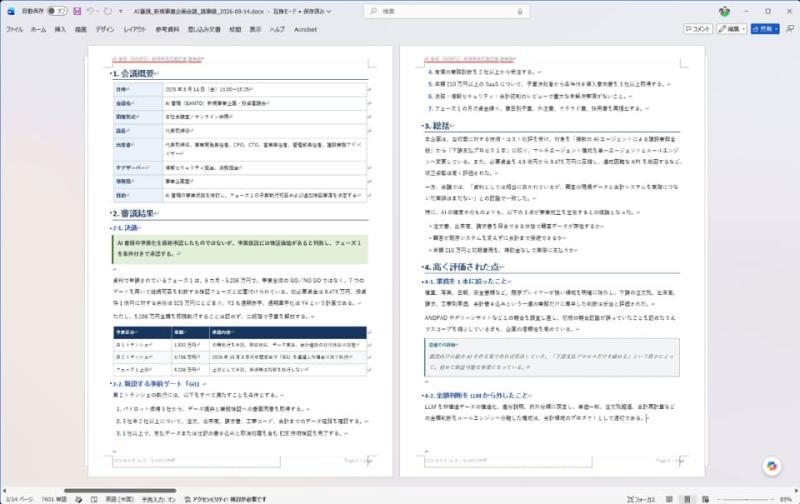This screenshot has width=800, height=504.
Task: Open the ヘルプ tab
Action: point(277,30)
